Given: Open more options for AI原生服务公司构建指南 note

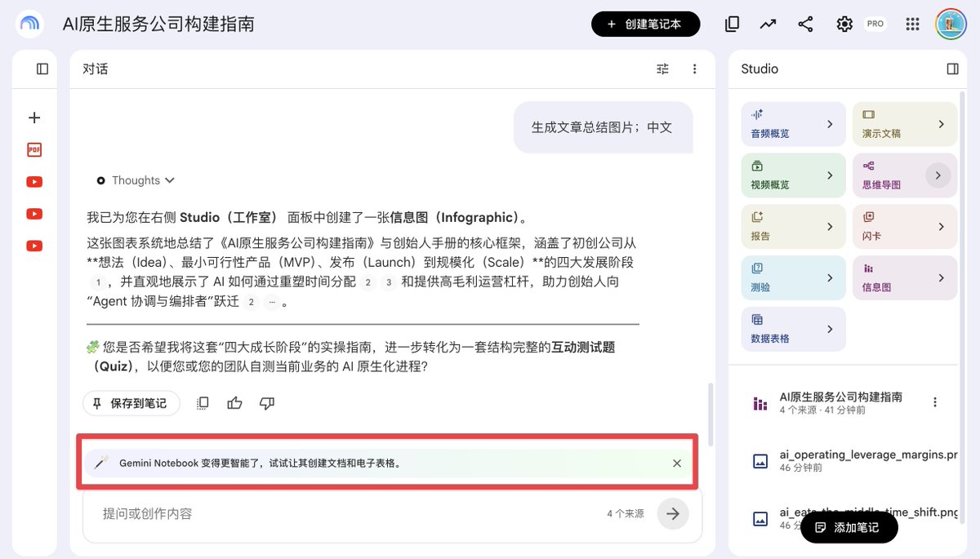Looking at the screenshot, I should tap(935, 402).
